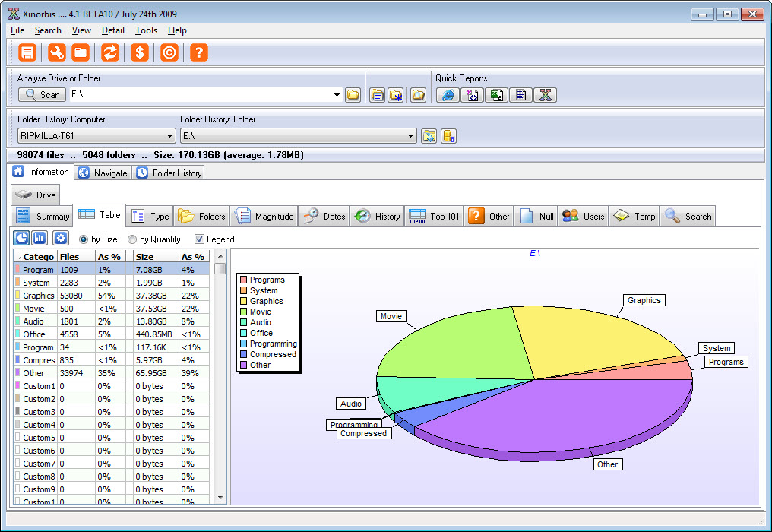Open the Analyse Drive path dropdown arrow
772x532 pixels.
[337, 95]
